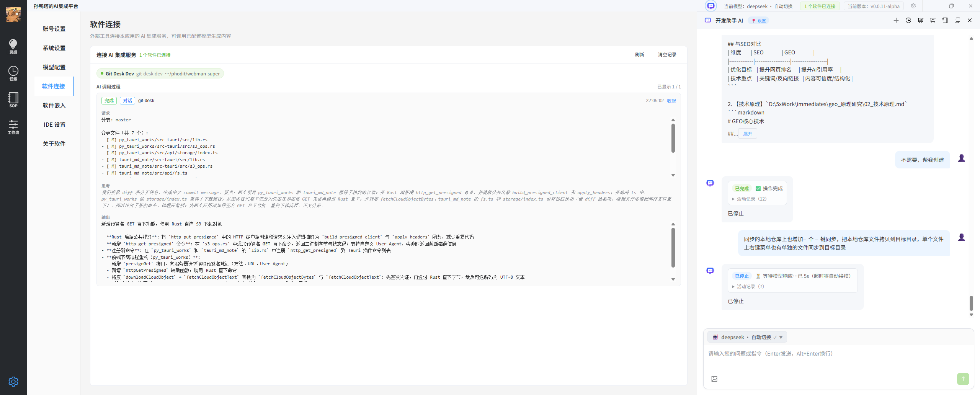This screenshot has width=980, height=395.
Task: Open 账号设置 settings tab
Action: tap(54, 29)
